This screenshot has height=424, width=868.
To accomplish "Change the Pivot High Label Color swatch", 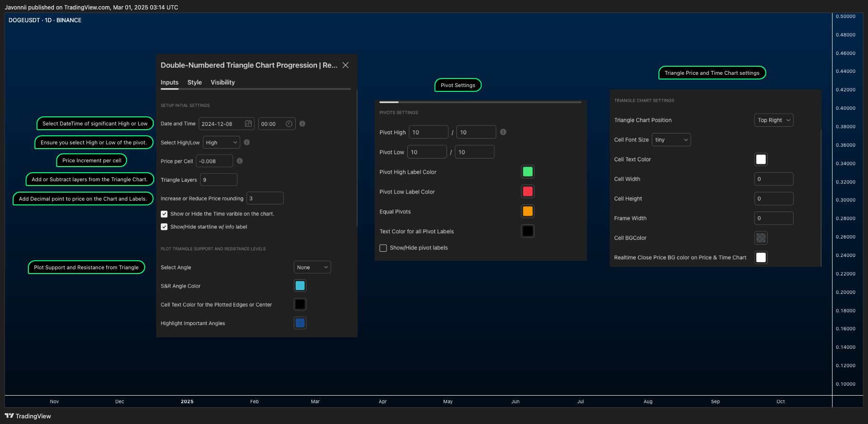I will 528,172.
